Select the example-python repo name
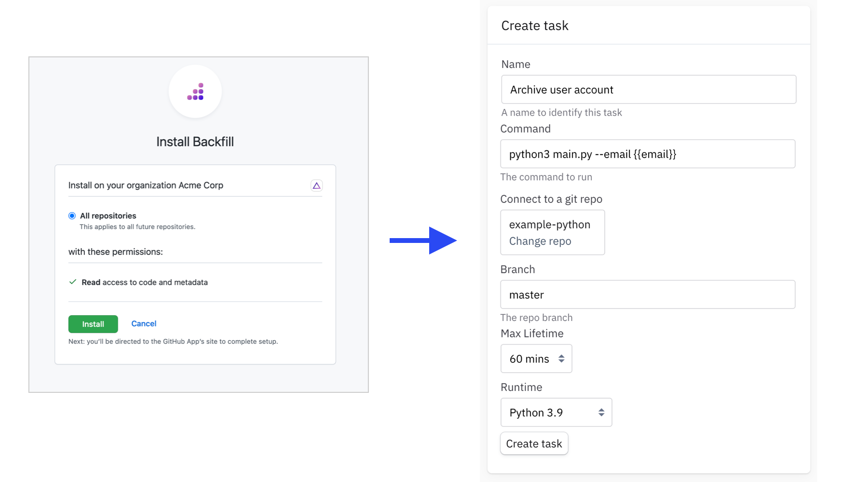This screenshot has height=482, width=868. [x=549, y=225]
